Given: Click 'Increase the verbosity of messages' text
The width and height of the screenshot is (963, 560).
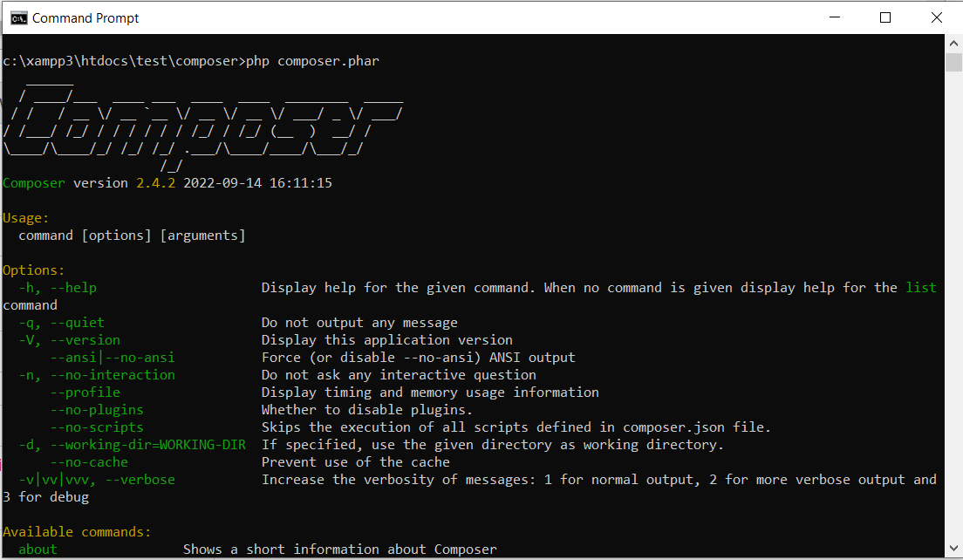Looking at the screenshot, I should tap(598, 480).
